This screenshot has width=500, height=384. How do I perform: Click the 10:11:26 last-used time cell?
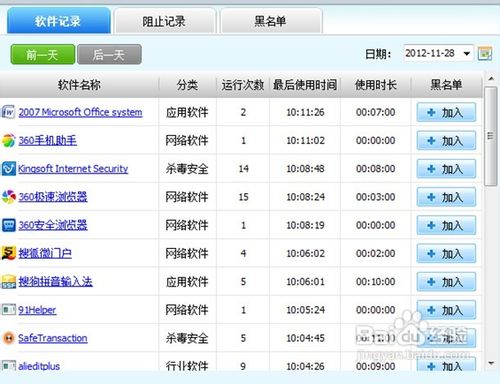click(x=305, y=112)
